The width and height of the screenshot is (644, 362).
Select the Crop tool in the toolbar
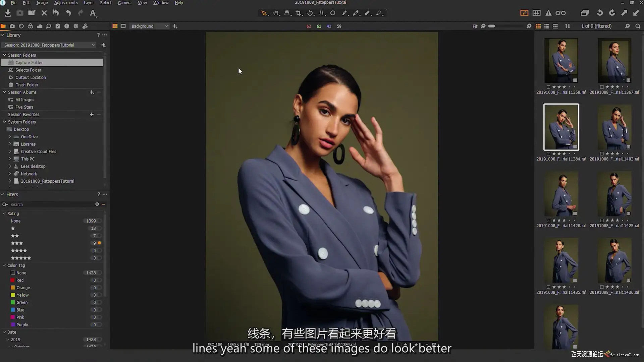[x=298, y=13]
